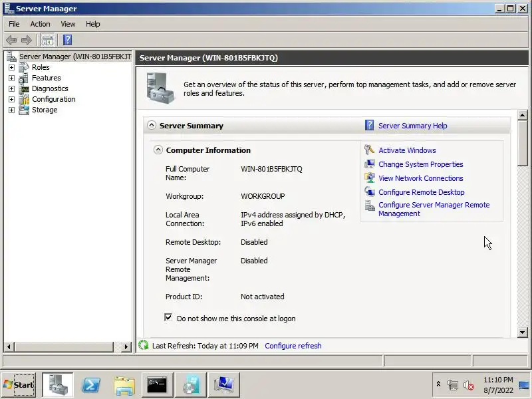Toggle the Show/Hide Console Tree toolbar icon
Viewport: 532px width, 399px height.
[47, 40]
